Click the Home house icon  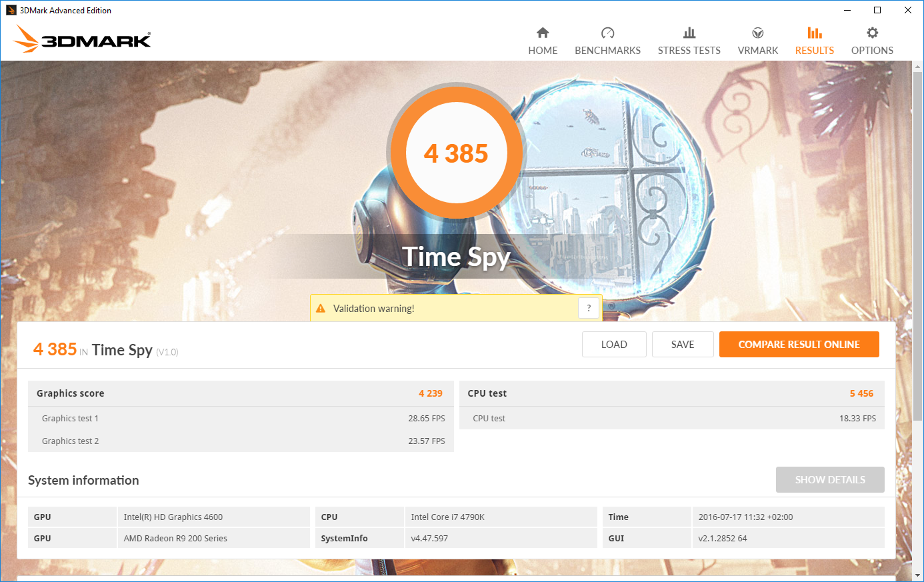[543, 33]
